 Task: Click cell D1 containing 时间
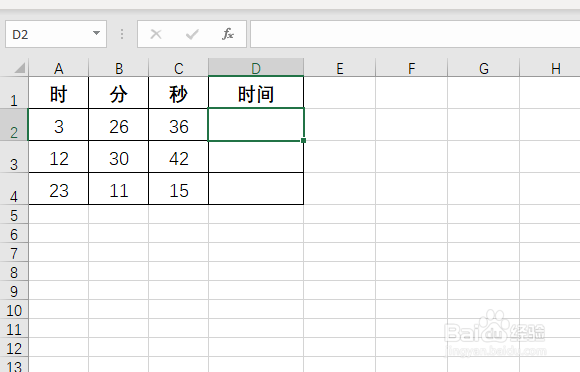tap(256, 93)
